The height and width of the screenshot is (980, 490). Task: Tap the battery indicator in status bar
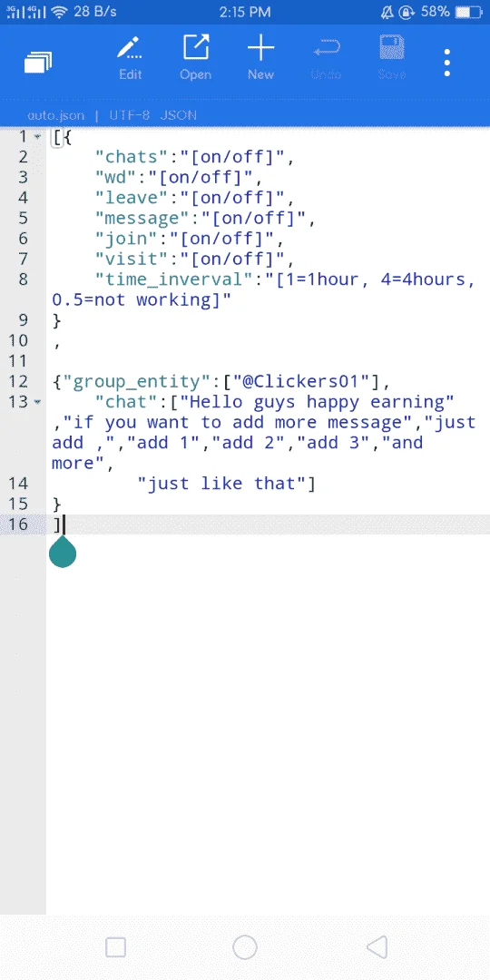(x=468, y=12)
